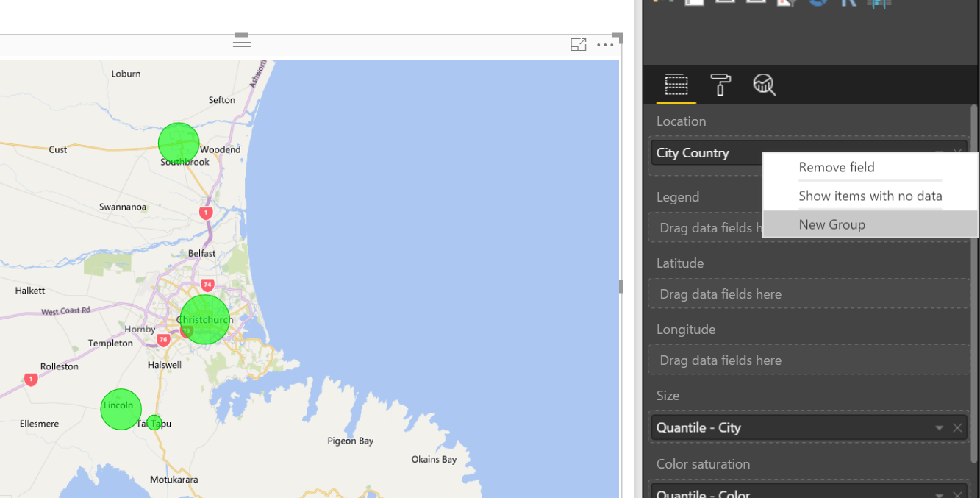Click the Belfast map label
This screenshot has height=498, width=980.
point(202,253)
